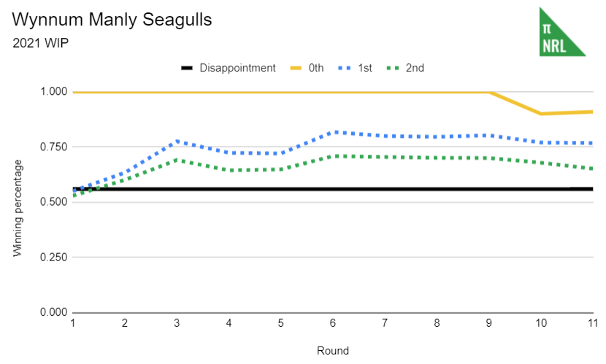The height and width of the screenshot is (364, 606).
Task: Select the 0th legend label
Action: click(x=316, y=68)
